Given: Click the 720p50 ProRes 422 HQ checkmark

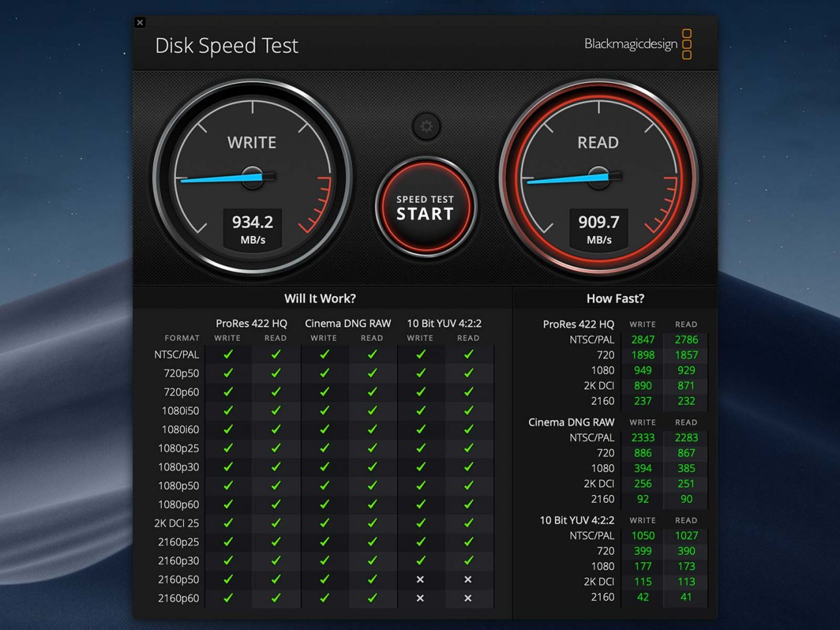Looking at the screenshot, I should (x=228, y=373).
